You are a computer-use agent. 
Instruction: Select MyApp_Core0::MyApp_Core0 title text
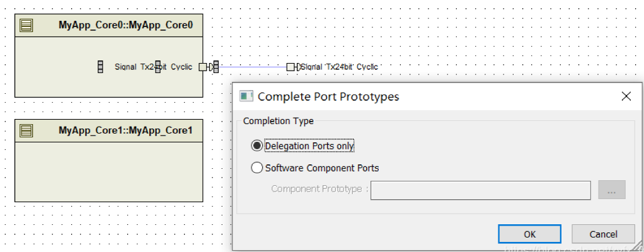pyautogui.click(x=125, y=25)
